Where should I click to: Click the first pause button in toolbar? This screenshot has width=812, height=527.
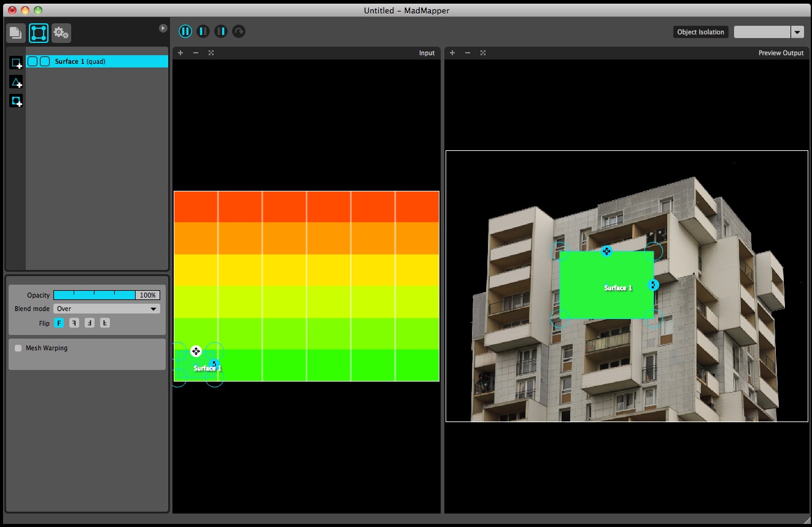pyautogui.click(x=185, y=31)
